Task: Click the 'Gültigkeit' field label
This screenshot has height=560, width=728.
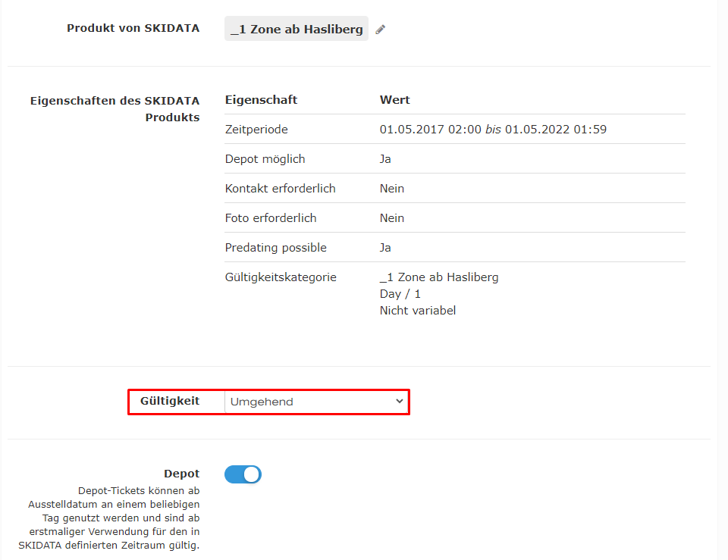Action: tap(170, 401)
